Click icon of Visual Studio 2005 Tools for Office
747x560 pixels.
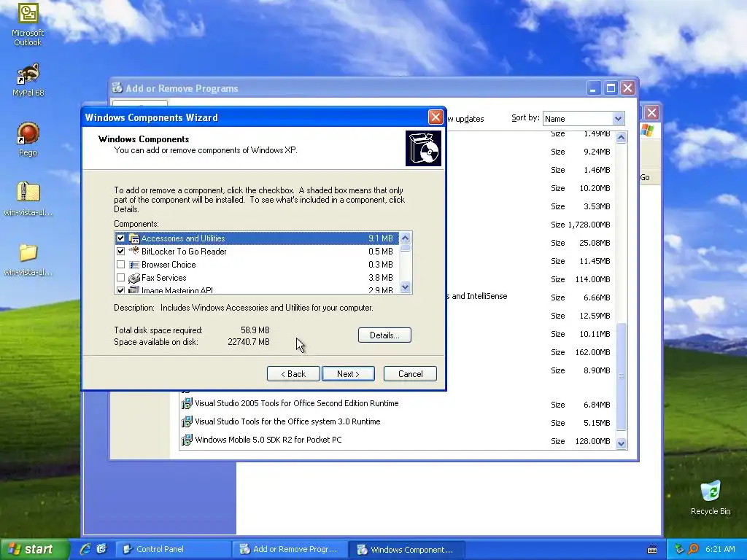[187, 403]
